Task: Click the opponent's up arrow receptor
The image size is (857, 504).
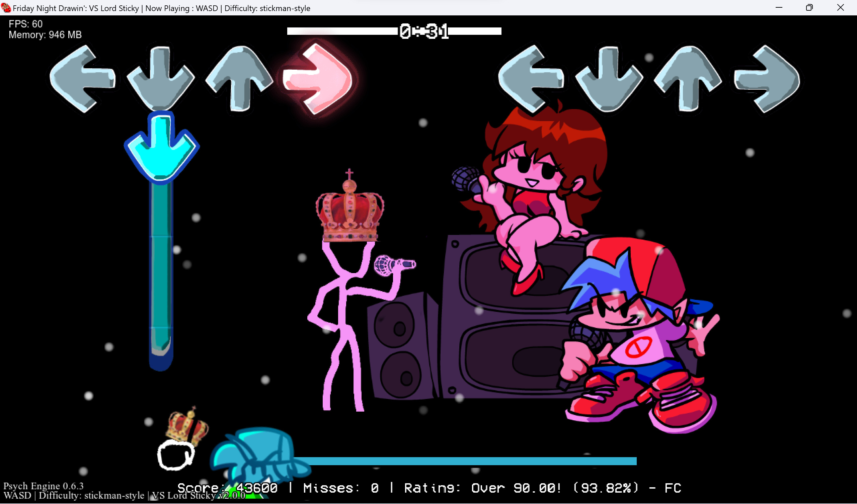Action: [239, 79]
